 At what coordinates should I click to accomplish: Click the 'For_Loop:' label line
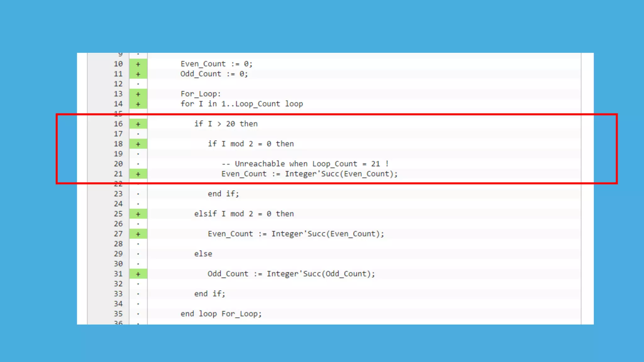(201, 94)
